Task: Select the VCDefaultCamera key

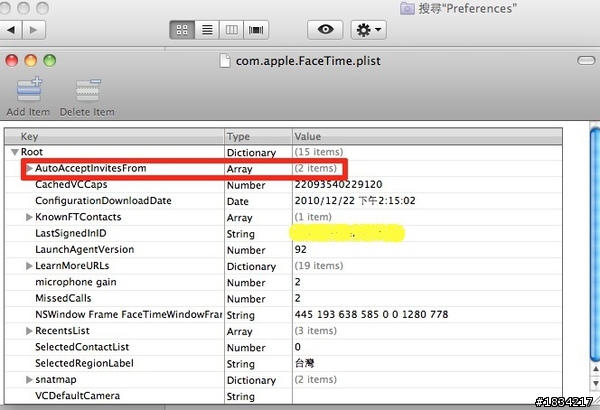Action: [77, 396]
